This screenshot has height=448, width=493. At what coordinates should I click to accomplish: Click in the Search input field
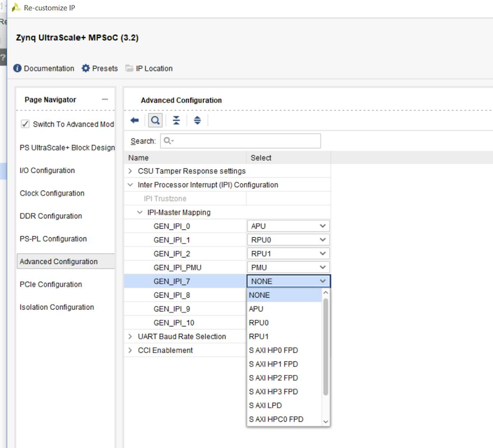coord(244,141)
